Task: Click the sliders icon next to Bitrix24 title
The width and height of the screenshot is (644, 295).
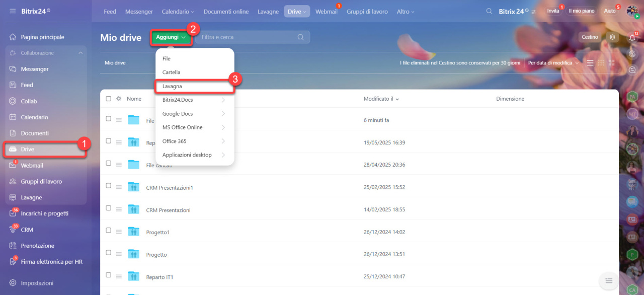Action: 533,11
